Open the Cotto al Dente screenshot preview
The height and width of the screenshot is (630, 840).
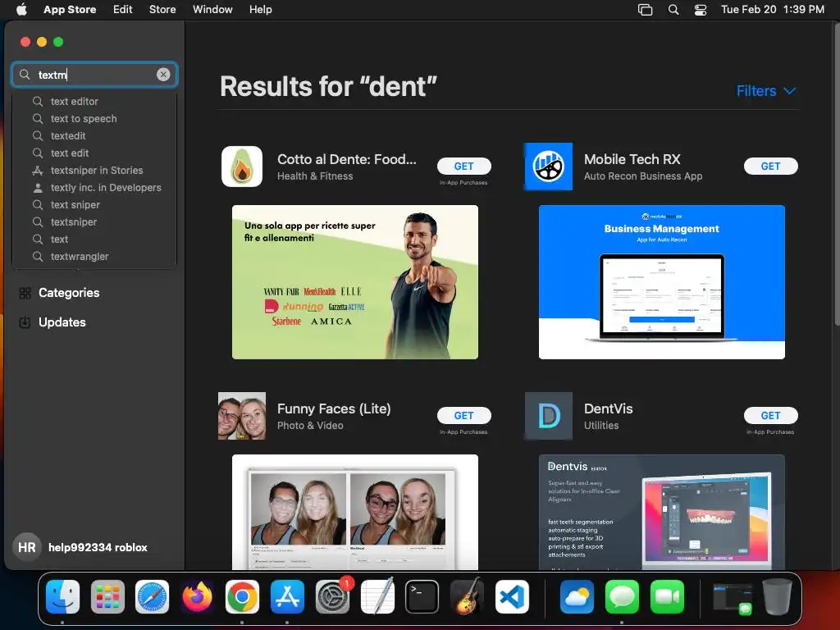point(355,282)
